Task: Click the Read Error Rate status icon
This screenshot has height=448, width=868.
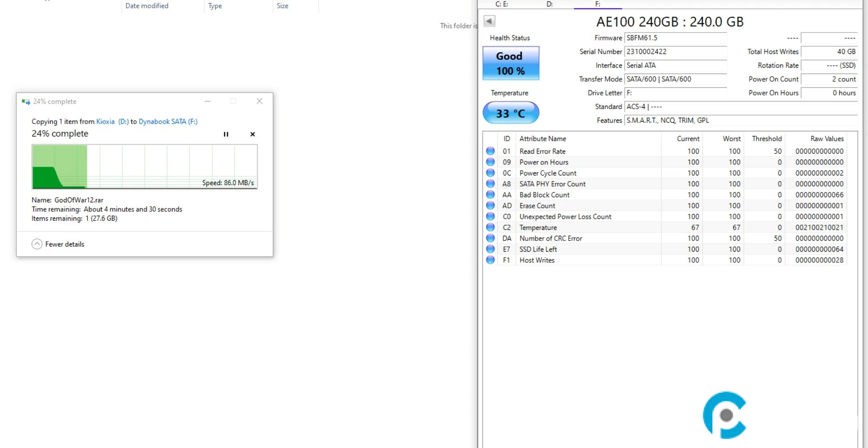Action: tap(490, 151)
